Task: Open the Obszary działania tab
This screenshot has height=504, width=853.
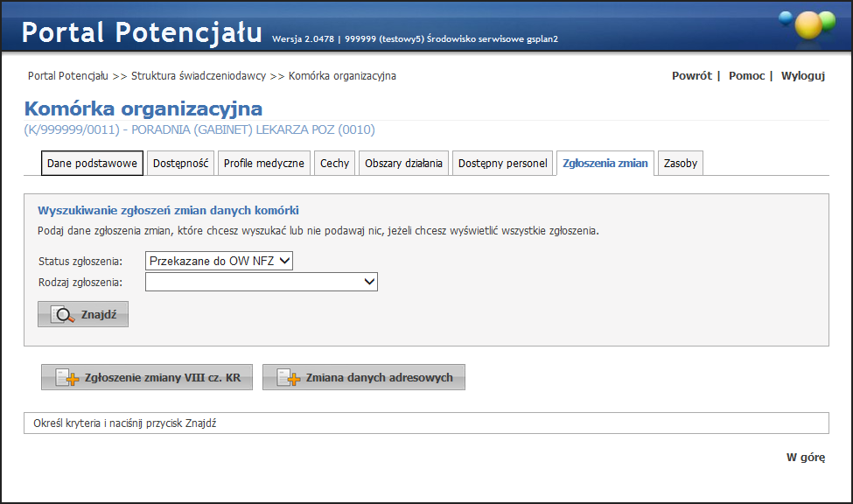Action: (x=403, y=164)
